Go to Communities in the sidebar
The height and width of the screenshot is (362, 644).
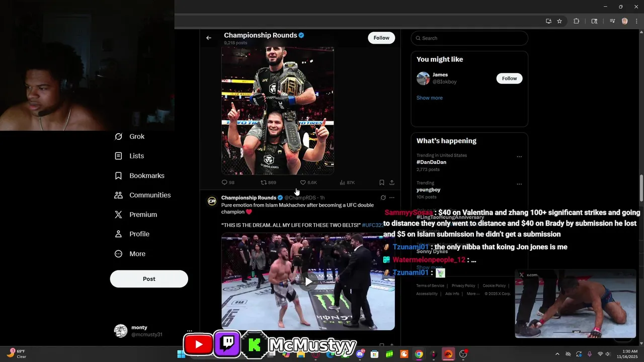(x=143, y=195)
